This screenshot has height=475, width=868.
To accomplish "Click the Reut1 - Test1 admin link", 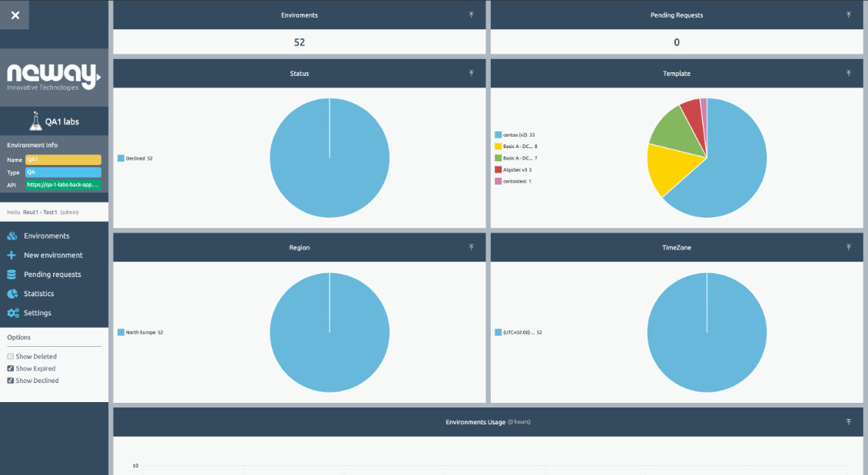I will (x=38, y=212).
